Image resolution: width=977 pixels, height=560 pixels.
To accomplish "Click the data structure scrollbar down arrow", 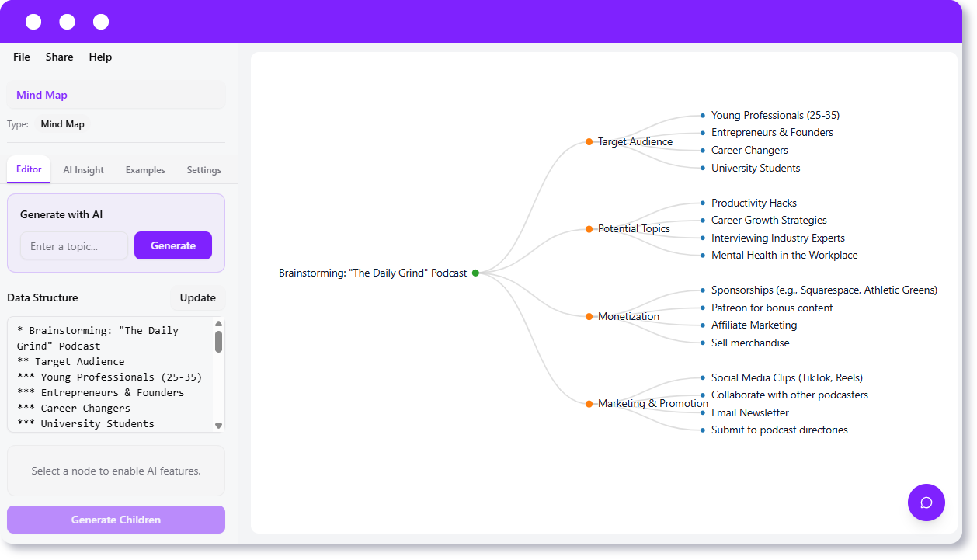I will click(x=218, y=426).
